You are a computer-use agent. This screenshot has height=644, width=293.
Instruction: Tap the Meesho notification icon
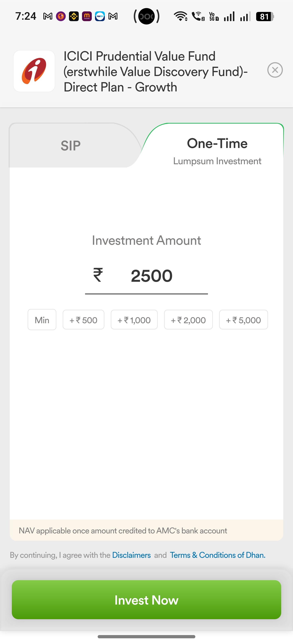87,16
